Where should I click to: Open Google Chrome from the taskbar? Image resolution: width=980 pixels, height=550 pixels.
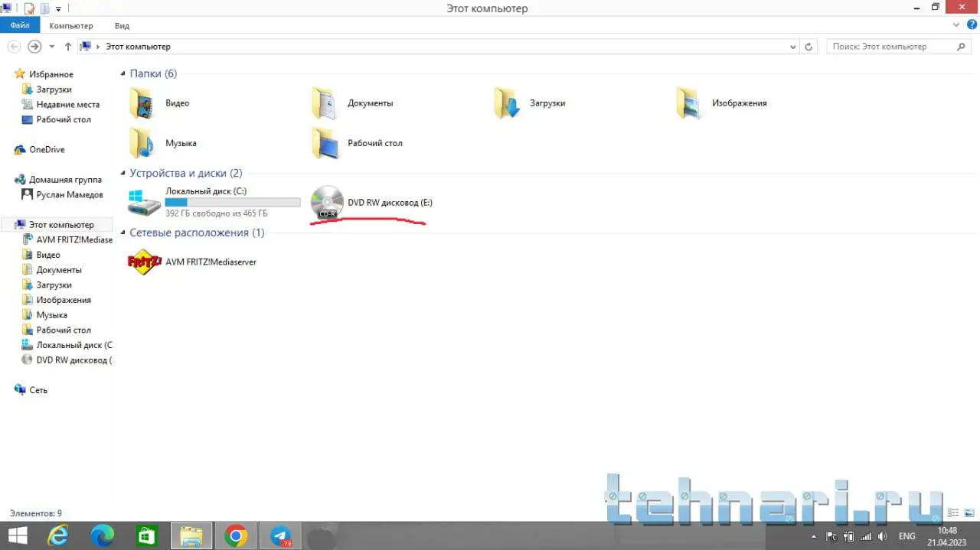(236, 535)
